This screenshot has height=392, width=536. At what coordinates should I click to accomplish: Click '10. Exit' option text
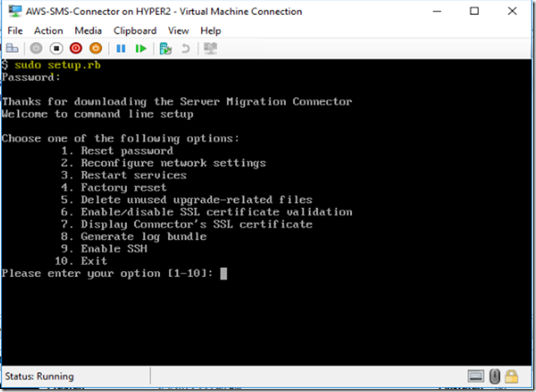coord(80,261)
